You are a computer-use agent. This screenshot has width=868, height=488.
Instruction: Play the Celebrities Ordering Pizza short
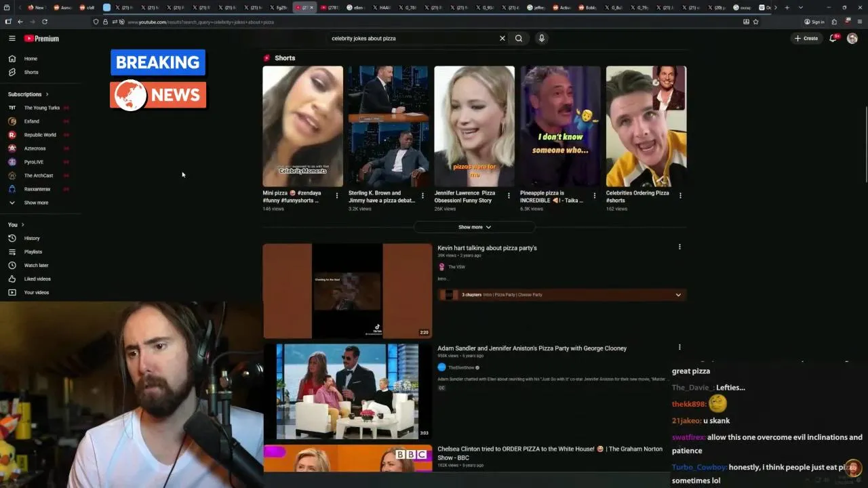tap(646, 126)
